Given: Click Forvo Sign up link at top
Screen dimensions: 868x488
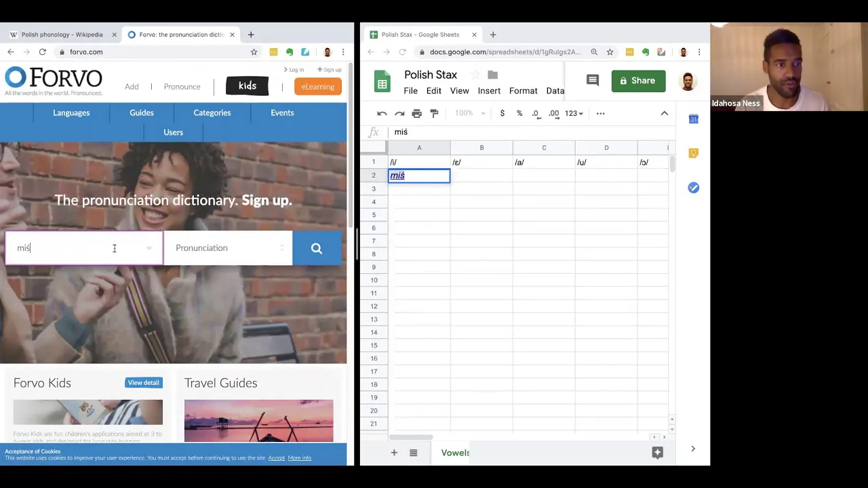Looking at the screenshot, I should pyautogui.click(x=330, y=70).
